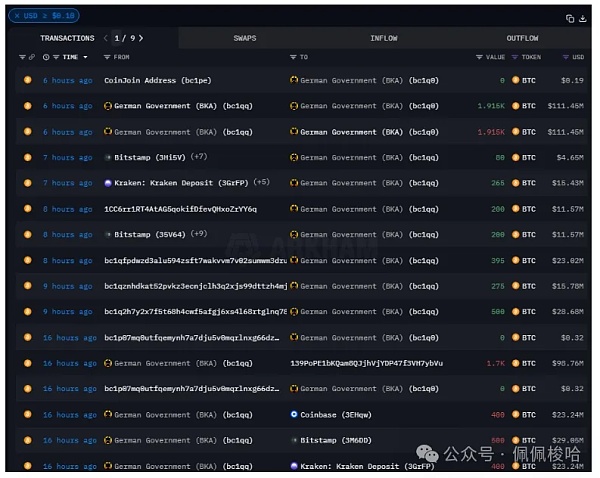Remove the USD ≥ $0.10 filter chip

[x=15, y=16]
